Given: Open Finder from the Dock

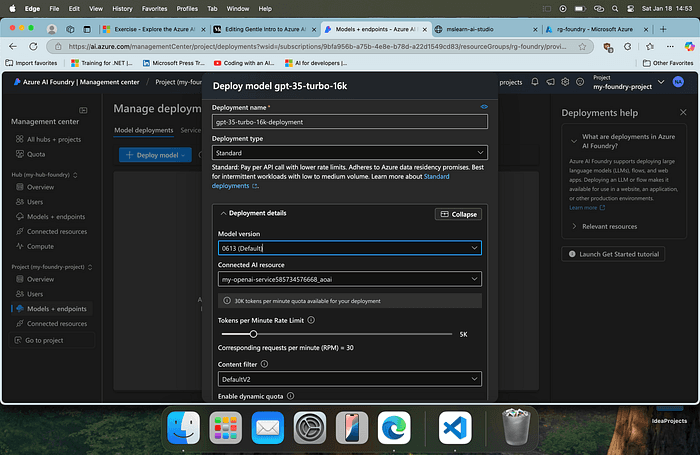Looking at the screenshot, I should coord(183,427).
